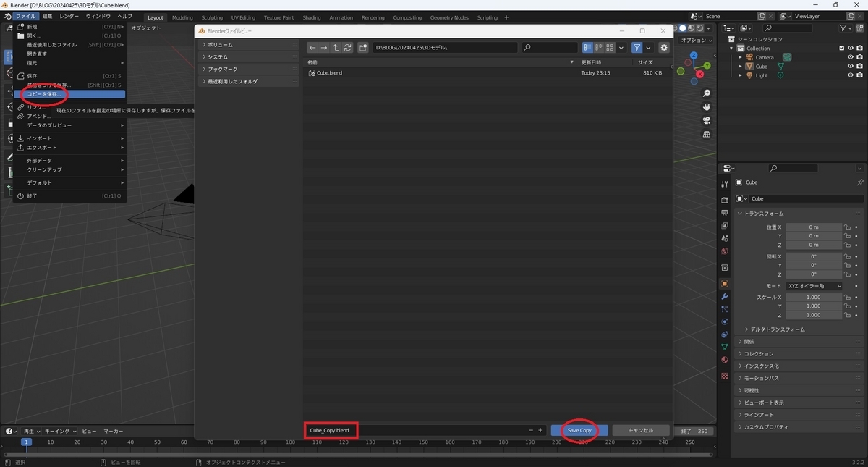The height and width of the screenshot is (467, 868).
Task: Switch to vertical list display mode
Action: 588,48
